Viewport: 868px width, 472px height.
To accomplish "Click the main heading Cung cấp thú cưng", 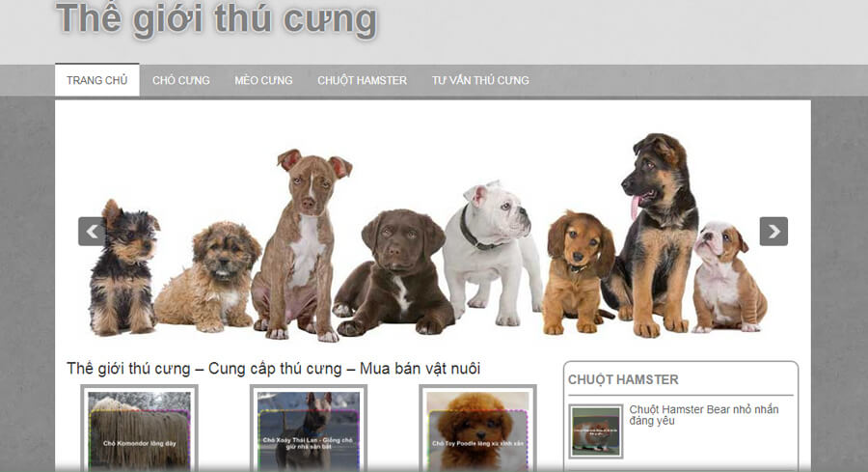I will (275, 369).
